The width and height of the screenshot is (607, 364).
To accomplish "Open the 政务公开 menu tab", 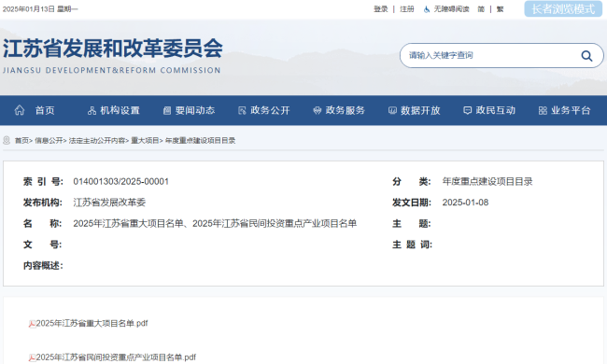I will (264, 111).
